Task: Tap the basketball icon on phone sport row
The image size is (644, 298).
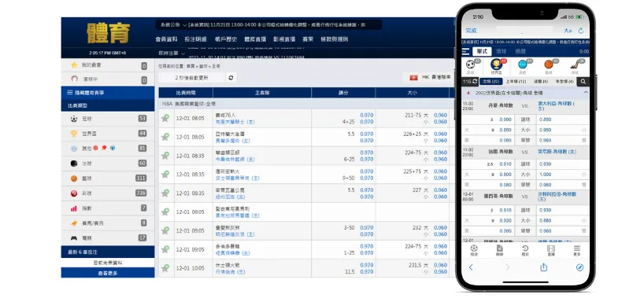Action: [x=549, y=64]
